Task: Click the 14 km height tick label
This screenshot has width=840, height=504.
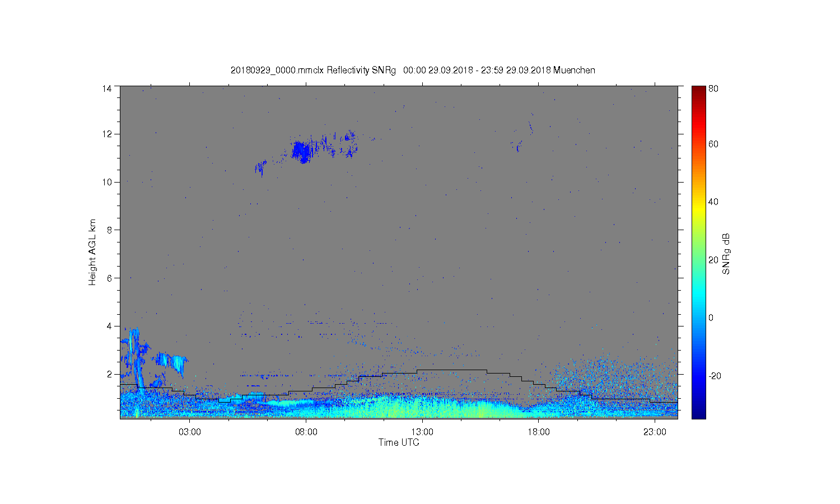Action: (x=107, y=88)
